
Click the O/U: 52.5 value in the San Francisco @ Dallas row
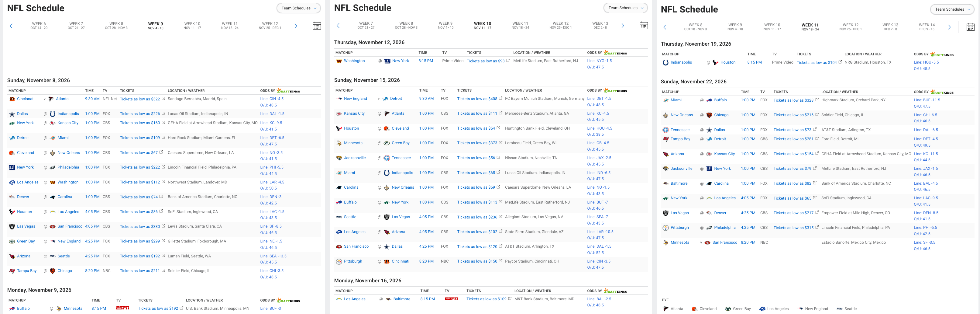click(x=595, y=253)
